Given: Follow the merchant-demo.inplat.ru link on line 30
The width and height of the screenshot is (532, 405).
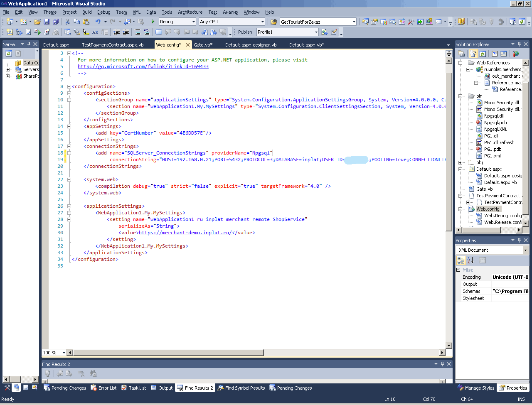Looking at the screenshot, I should (185, 233).
